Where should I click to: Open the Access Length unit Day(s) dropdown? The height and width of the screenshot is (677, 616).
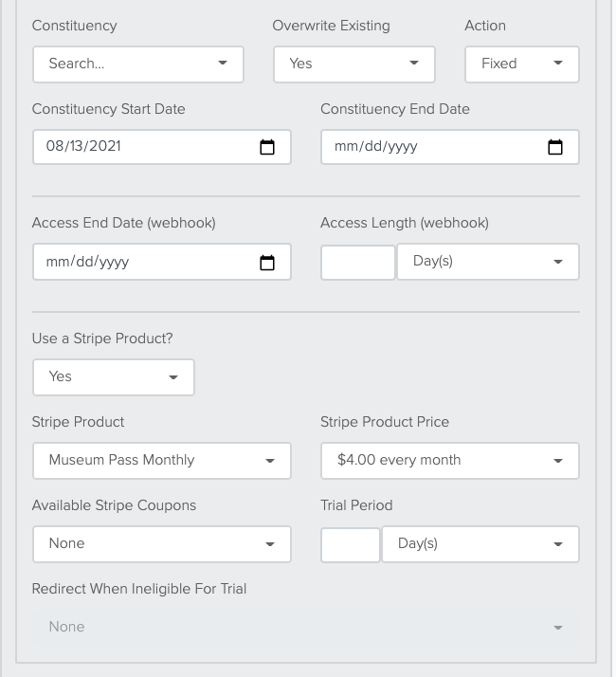pos(488,262)
